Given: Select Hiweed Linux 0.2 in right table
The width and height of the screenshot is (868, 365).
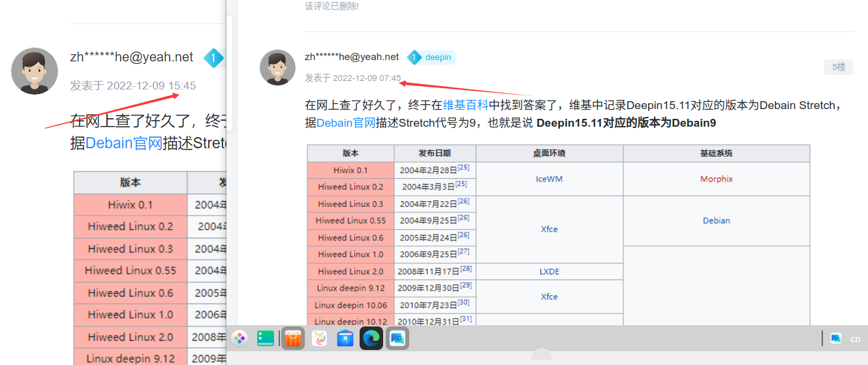Looking at the screenshot, I should point(350,187).
